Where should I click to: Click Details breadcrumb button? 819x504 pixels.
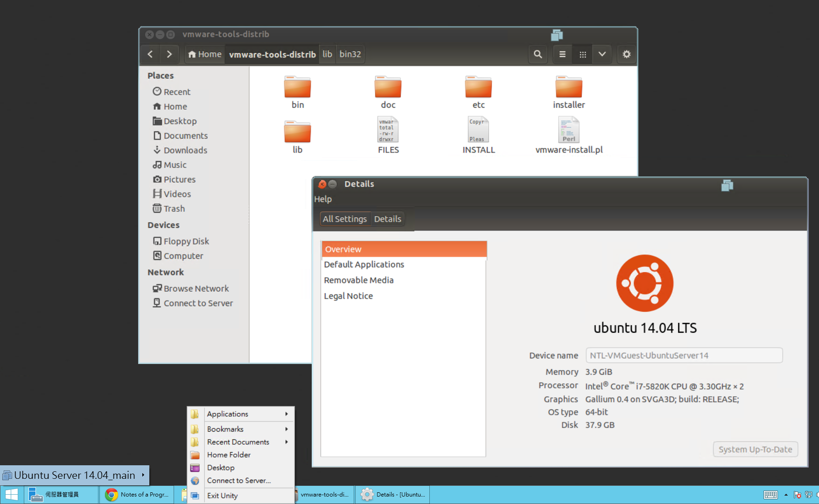coord(387,219)
